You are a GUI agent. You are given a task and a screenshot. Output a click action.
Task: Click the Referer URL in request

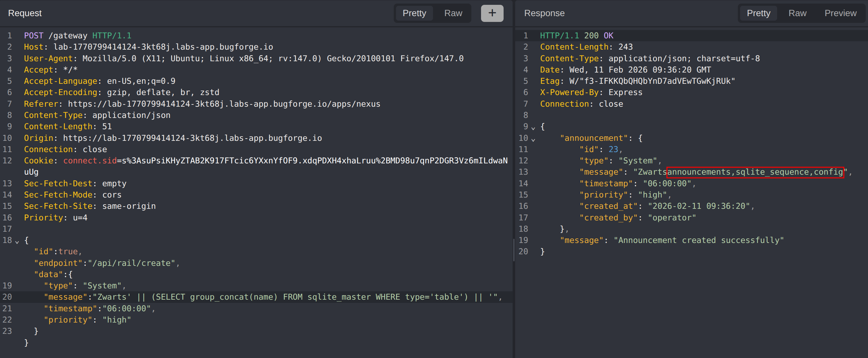click(224, 104)
